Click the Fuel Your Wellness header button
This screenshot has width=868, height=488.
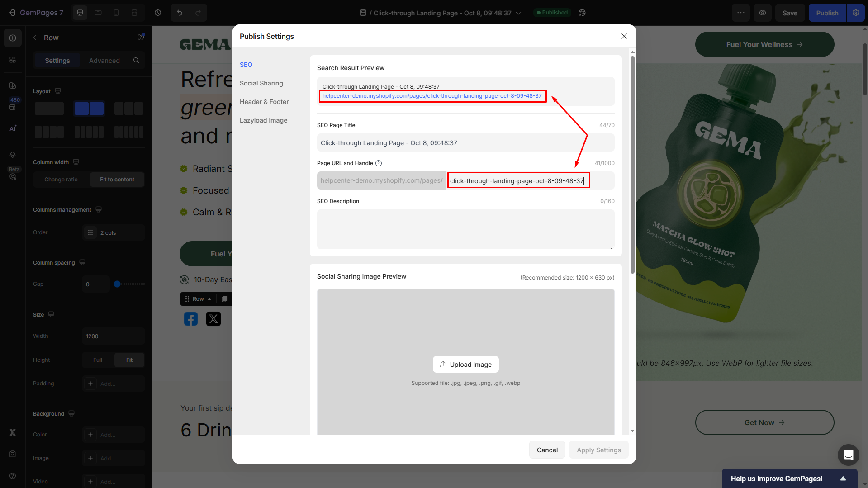point(764,44)
